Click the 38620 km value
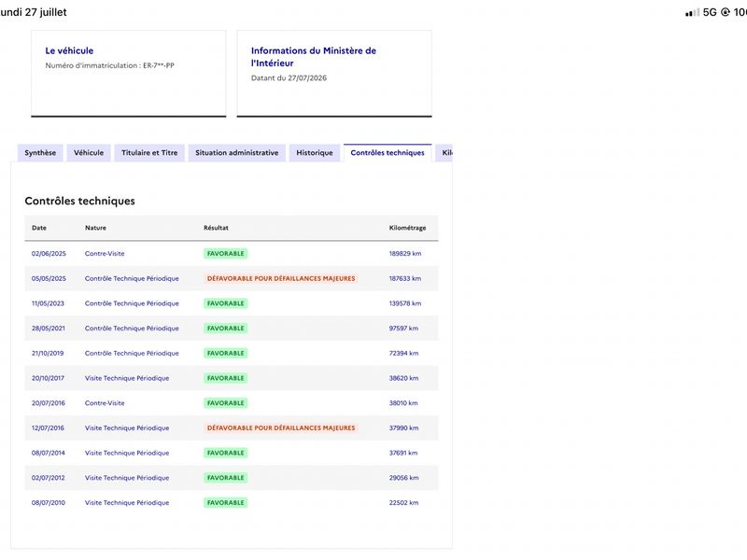This screenshot has width=747, height=560. point(403,378)
